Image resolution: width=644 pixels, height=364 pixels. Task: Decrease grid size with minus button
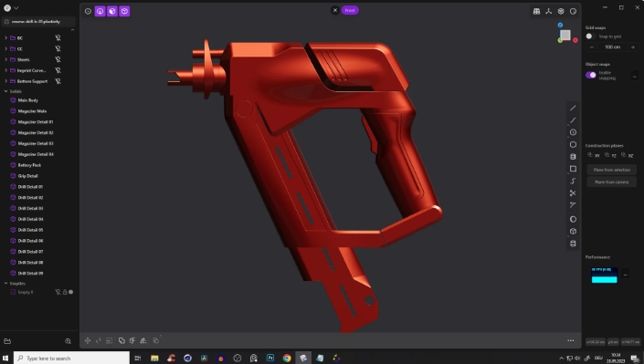[592, 47]
